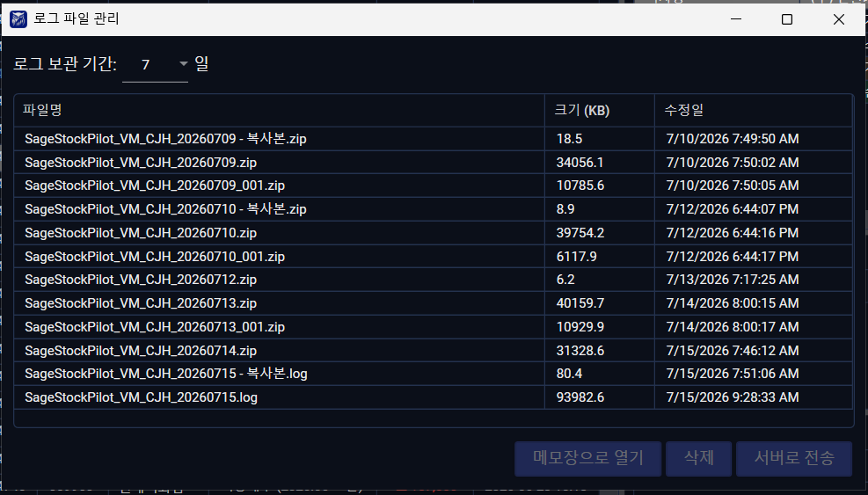The height and width of the screenshot is (495, 868).
Task: Click the date 7/10/2026 7:50:05 AM
Action: click(x=733, y=186)
